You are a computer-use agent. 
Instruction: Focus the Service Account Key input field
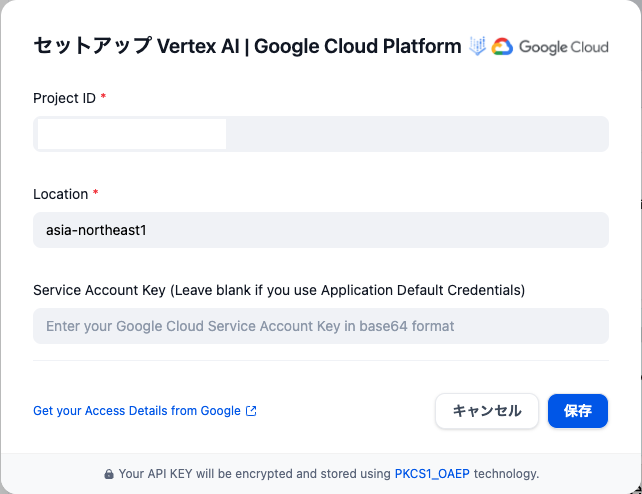320,326
